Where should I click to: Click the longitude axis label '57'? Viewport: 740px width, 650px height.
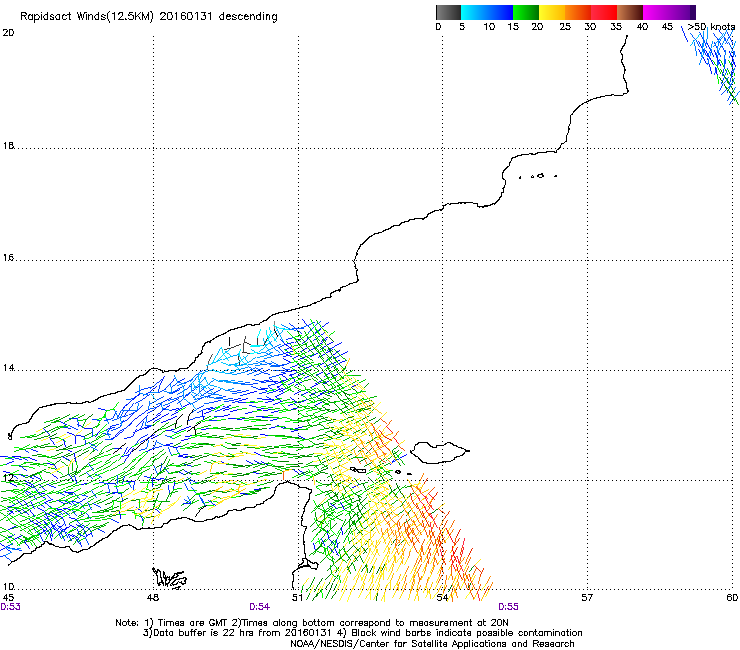click(x=587, y=598)
